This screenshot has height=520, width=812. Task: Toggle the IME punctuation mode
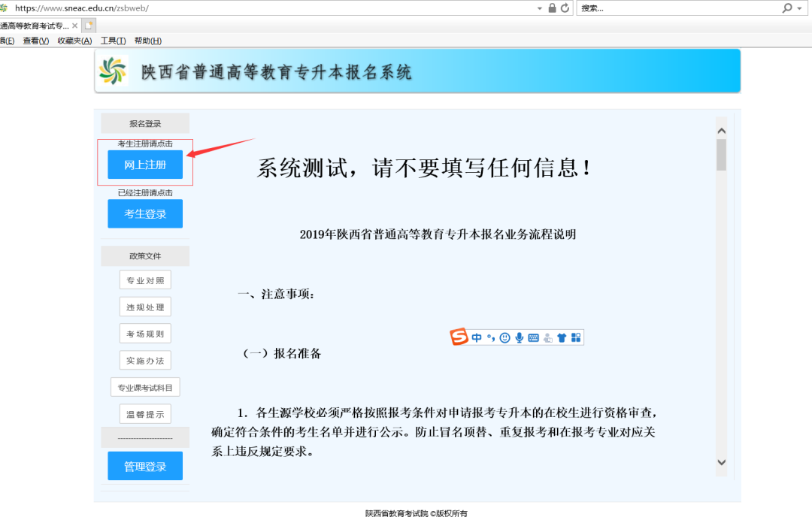pos(490,338)
